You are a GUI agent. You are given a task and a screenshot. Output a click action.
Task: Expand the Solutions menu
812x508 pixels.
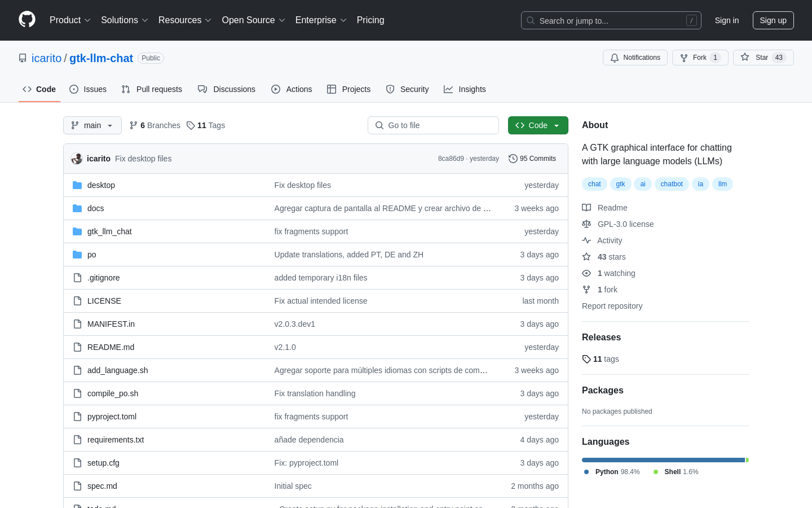pyautogui.click(x=125, y=20)
